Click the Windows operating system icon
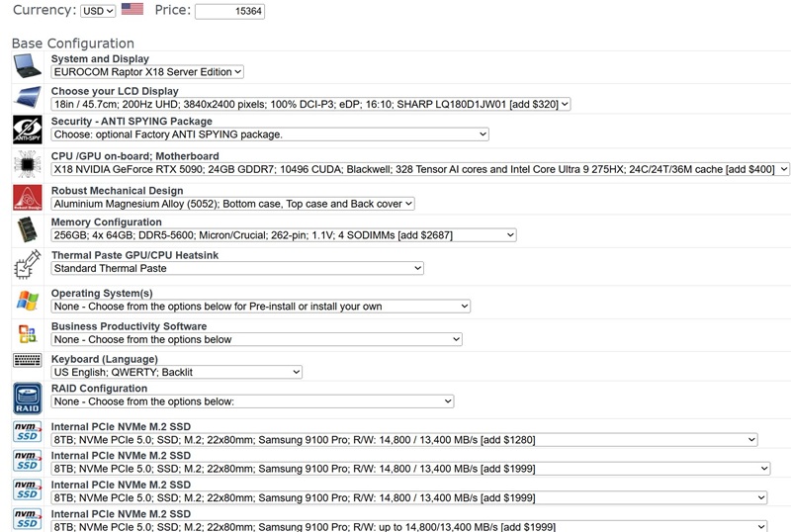This screenshot has width=791, height=532. (x=27, y=301)
